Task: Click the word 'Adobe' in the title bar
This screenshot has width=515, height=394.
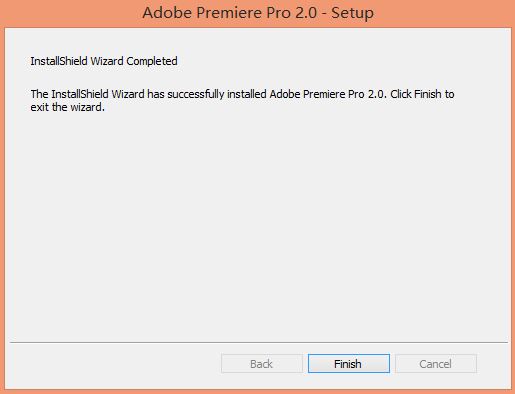Action: click(167, 13)
